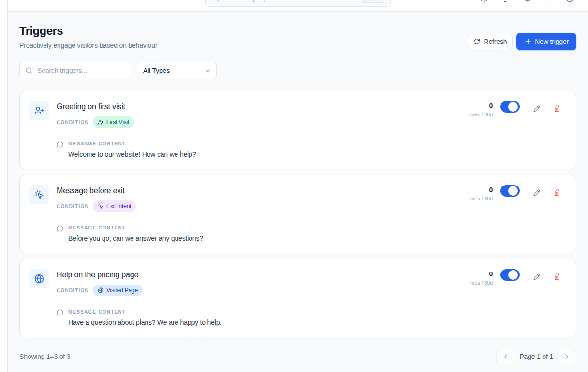
Task: Click the Visited Page condition badge
Action: point(118,290)
